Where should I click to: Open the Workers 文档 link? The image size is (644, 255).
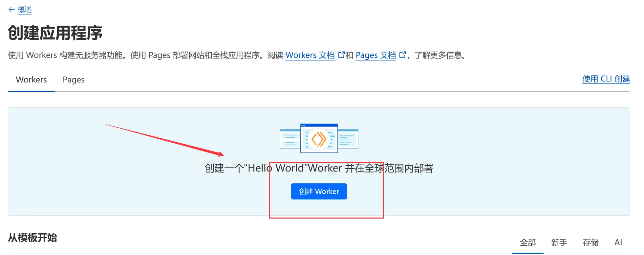click(x=310, y=55)
